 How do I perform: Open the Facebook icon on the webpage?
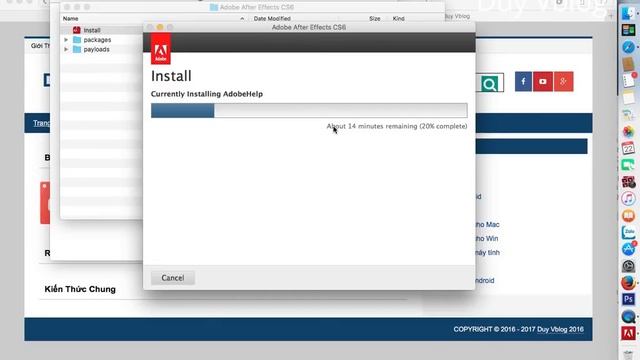click(523, 82)
